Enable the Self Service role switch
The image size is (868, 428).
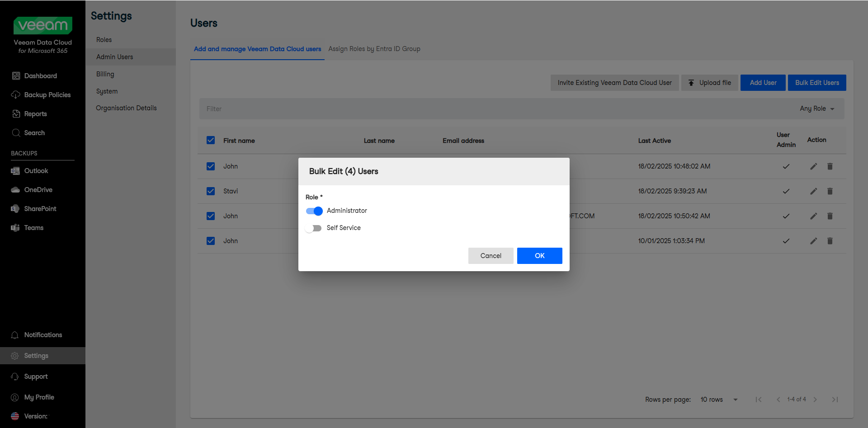click(x=313, y=228)
